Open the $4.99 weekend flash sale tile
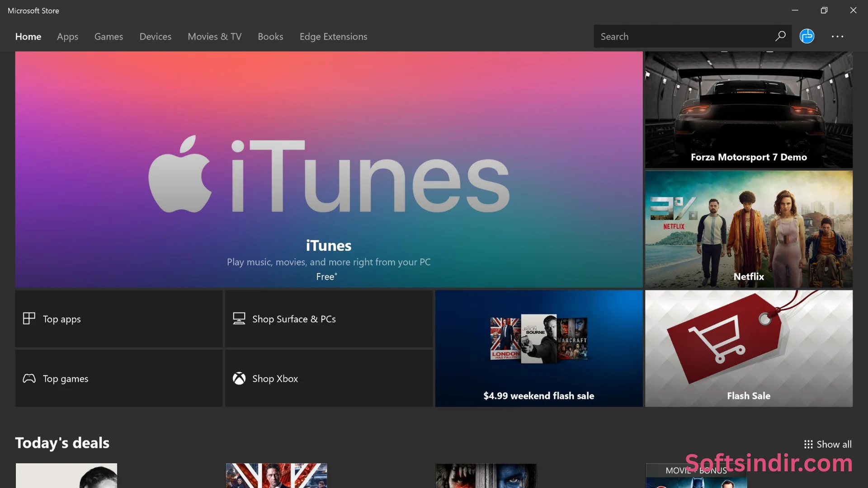This screenshot has width=868, height=488. tap(538, 348)
